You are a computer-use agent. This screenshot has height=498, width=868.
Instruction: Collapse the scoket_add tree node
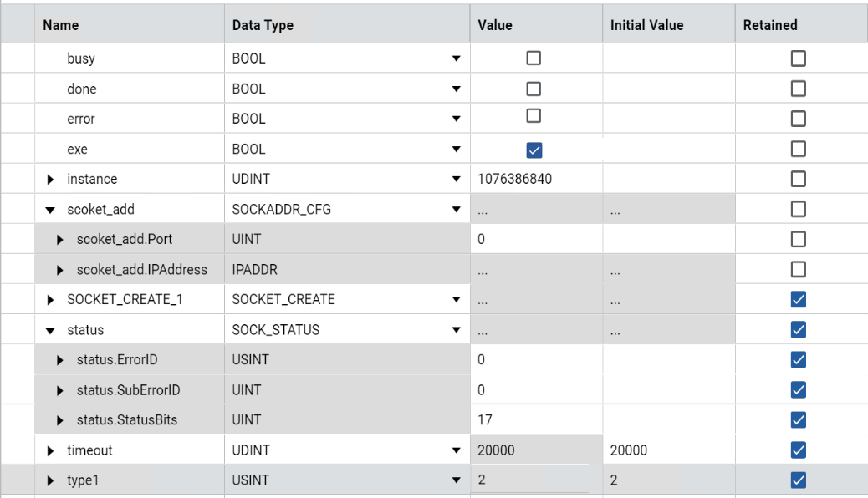click(x=49, y=210)
